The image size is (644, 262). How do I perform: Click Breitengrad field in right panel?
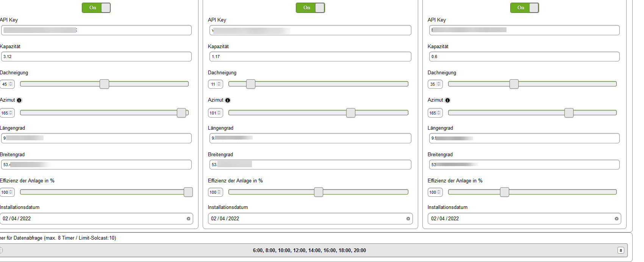coord(524,165)
